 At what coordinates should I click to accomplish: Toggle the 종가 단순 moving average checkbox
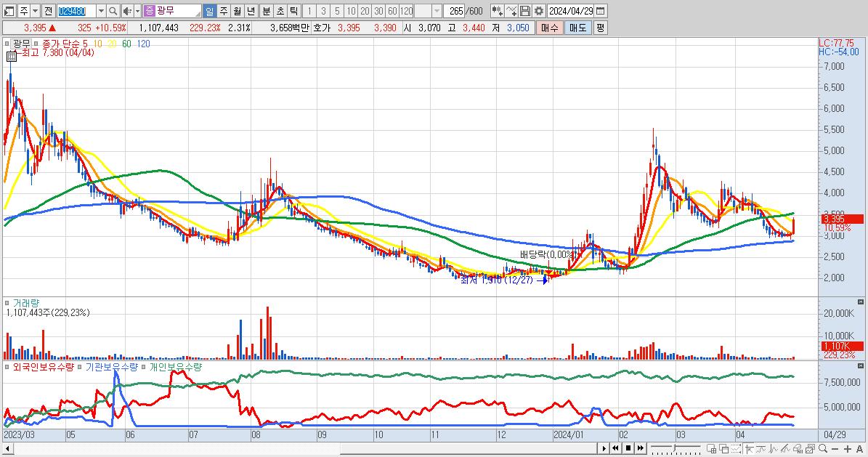tap(36, 43)
